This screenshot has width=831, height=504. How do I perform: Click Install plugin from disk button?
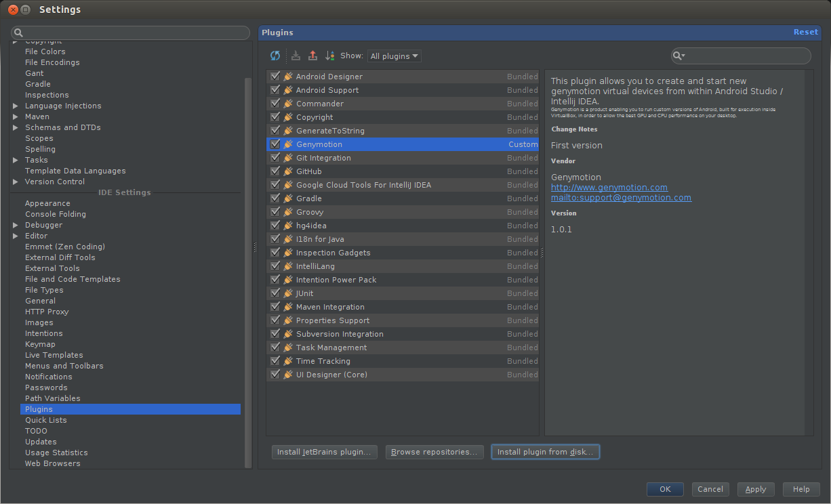pyautogui.click(x=545, y=452)
